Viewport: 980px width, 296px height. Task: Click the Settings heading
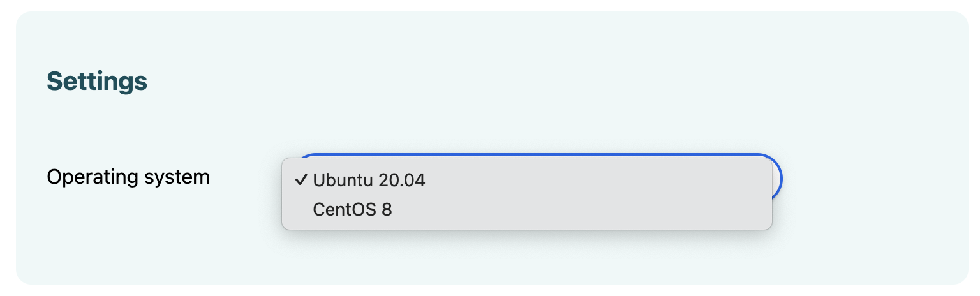(97, 82)
